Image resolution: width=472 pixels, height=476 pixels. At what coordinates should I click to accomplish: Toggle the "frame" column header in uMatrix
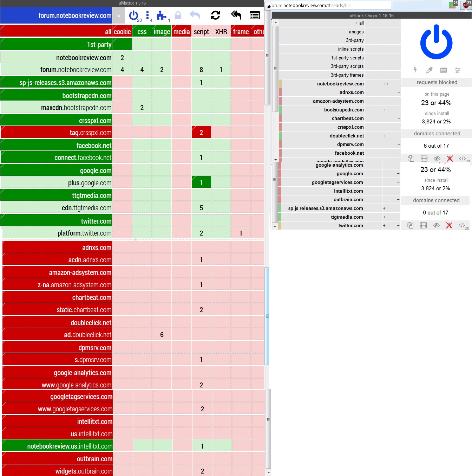click(241, 32)
